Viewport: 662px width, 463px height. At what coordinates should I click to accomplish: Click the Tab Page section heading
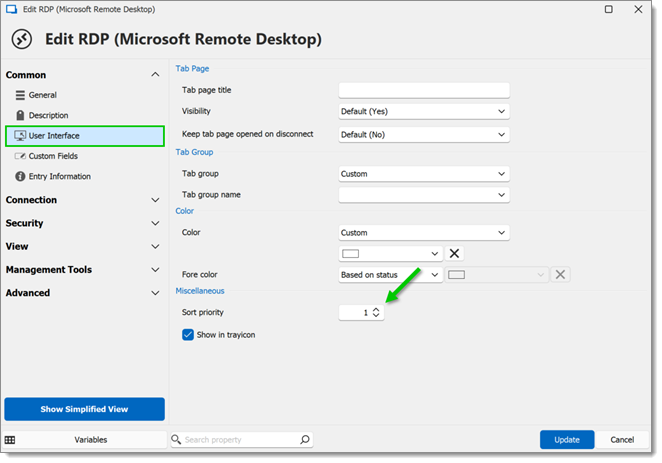tap(192, 69)
